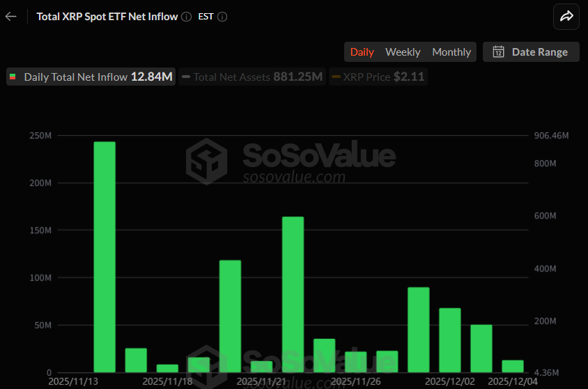Click info icon next to EST
The width and height of the screenshot is (588, 389).
(x=222, y=17)
